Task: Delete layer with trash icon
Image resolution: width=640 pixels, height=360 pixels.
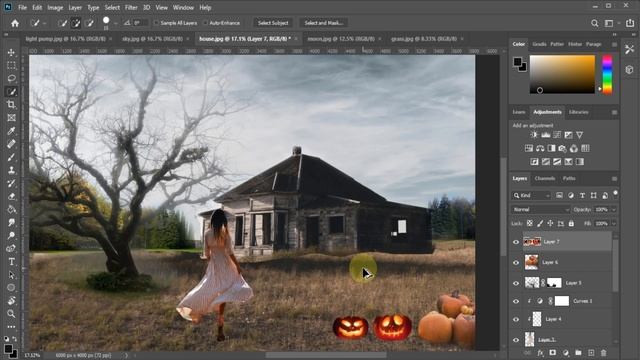Action: coord(604,353)
